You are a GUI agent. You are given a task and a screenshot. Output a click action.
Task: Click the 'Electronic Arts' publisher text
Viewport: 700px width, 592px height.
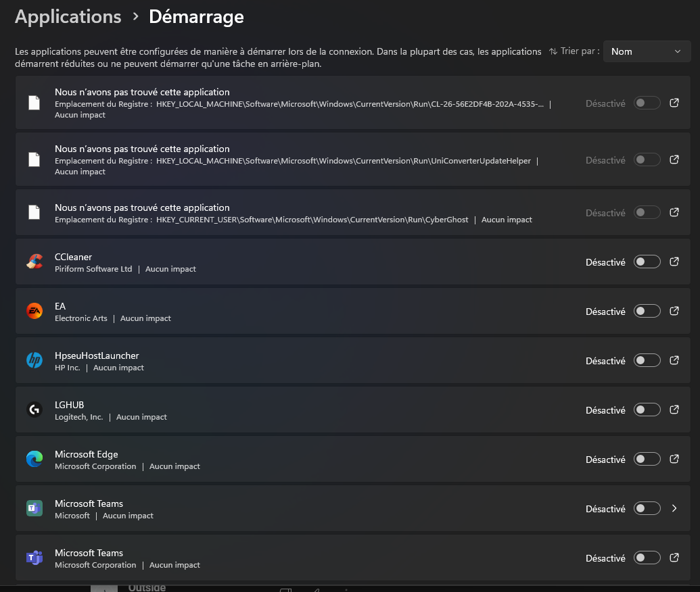[80, 318]
